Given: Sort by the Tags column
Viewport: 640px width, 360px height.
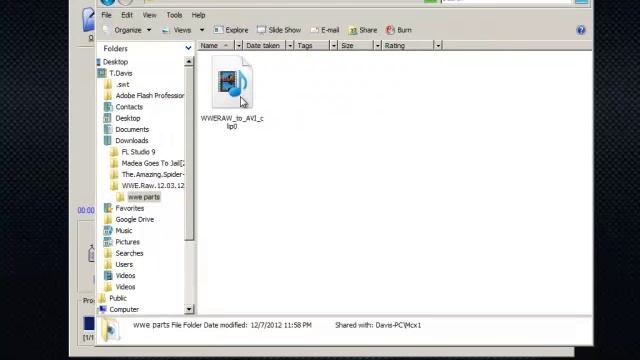Looking at the screenshot, I should click(x=312, y=45).
